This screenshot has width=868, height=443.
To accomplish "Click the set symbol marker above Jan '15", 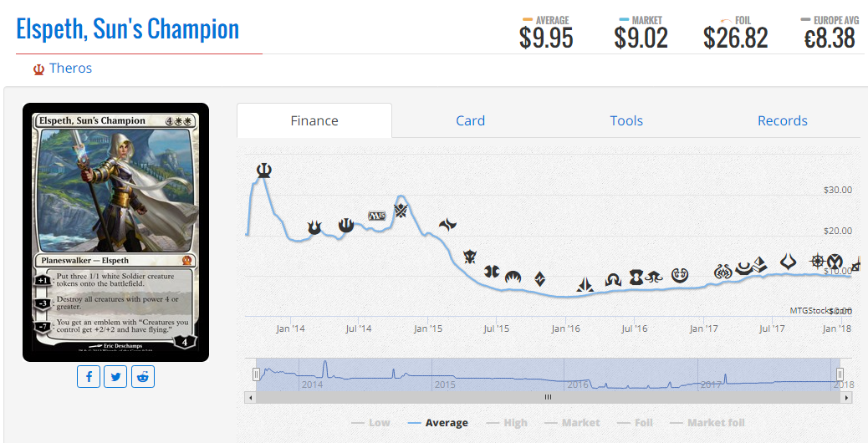I will [x=448, y=224].
